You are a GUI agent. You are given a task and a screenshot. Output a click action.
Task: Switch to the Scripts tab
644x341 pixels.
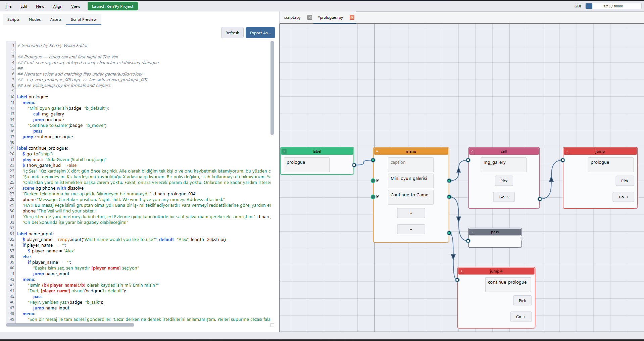click(13, 19)
